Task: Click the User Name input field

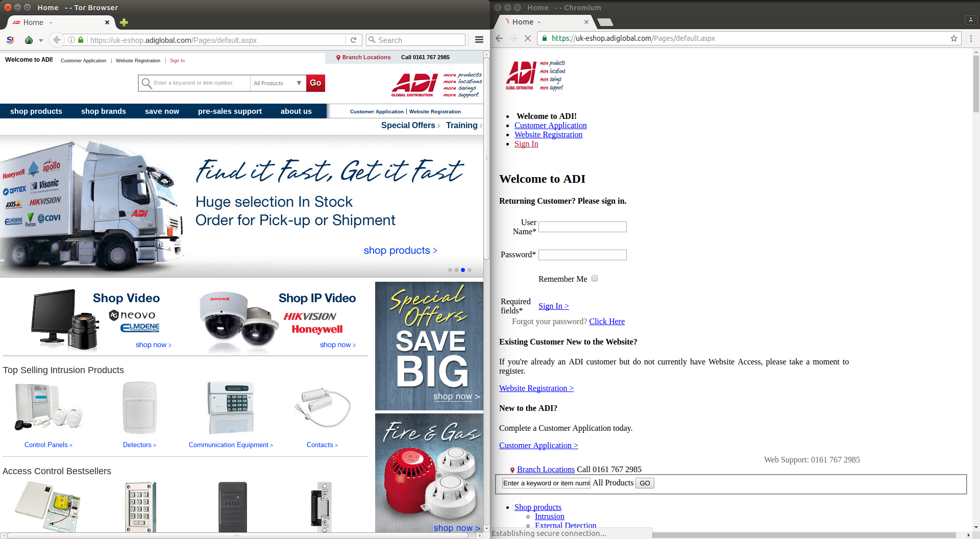Action: [x=582, y=227]
